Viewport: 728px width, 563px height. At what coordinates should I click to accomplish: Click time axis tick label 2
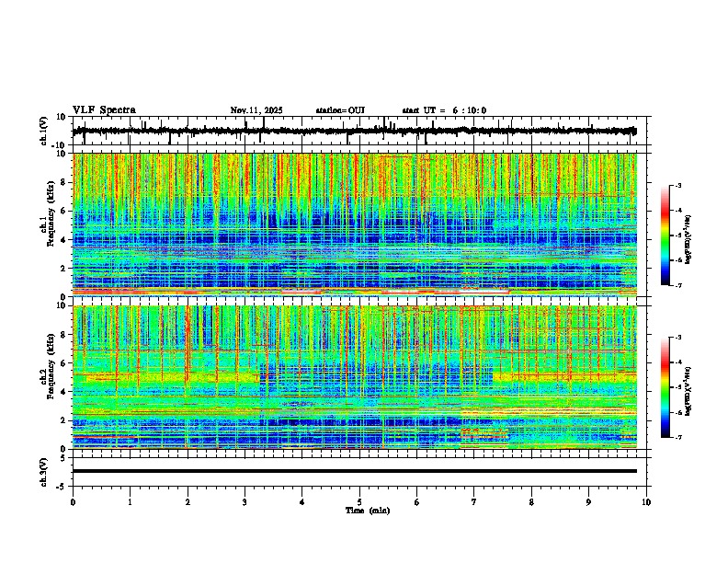(188, 502)
